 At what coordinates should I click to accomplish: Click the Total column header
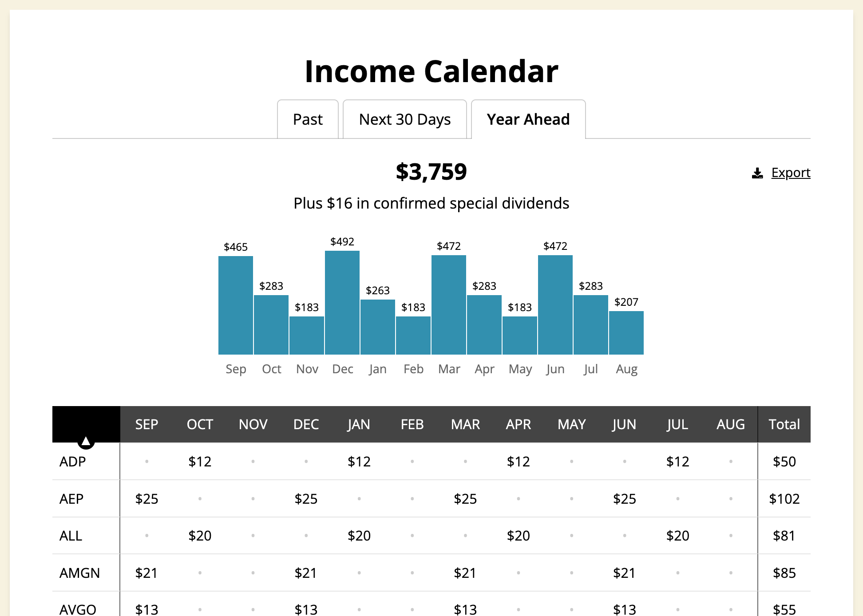click(784, 424)
